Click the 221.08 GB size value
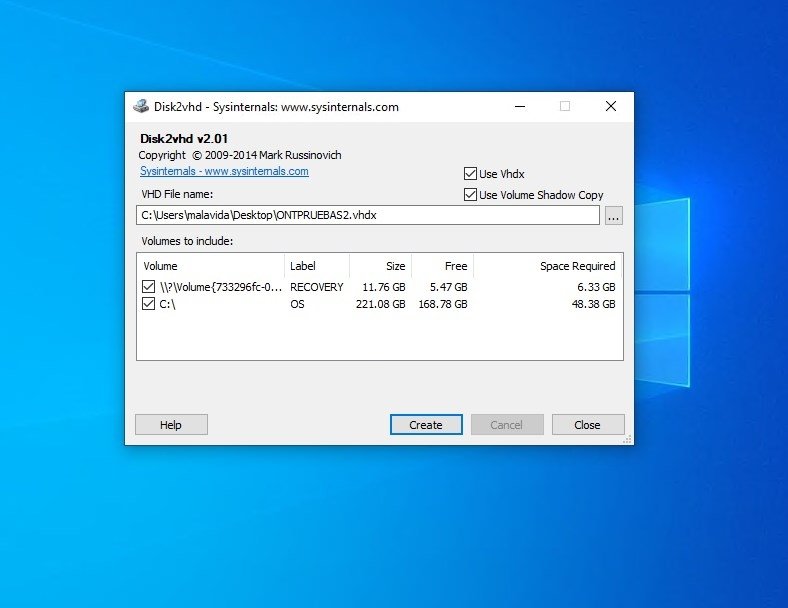 tap(380, 304)
